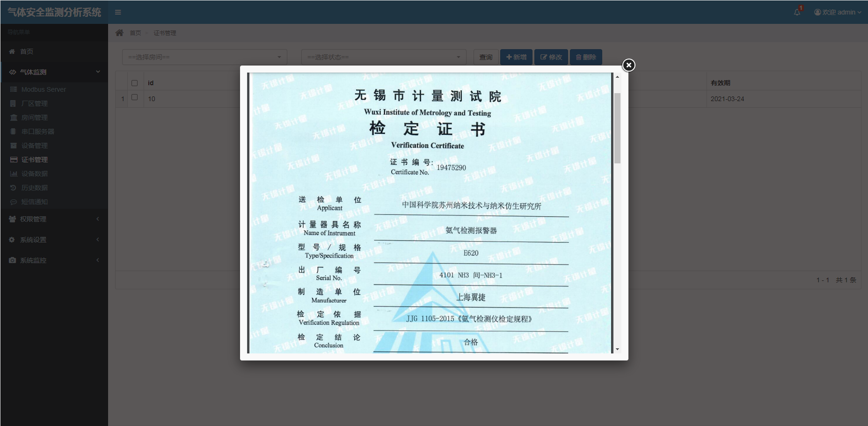Open 历史数据 menu item

pyautogui.click(x=35, y=188)
